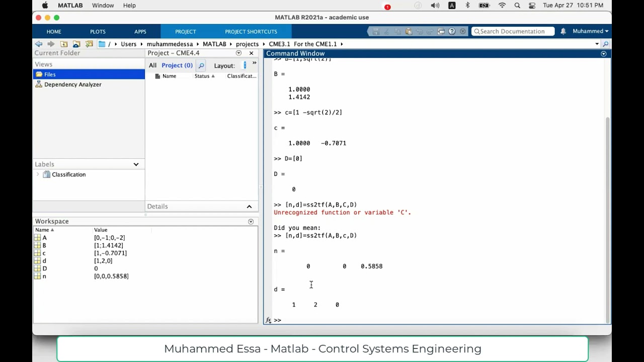Close the Project - CME4.4 panel
The image size is (644, 362).
[251, 53]
